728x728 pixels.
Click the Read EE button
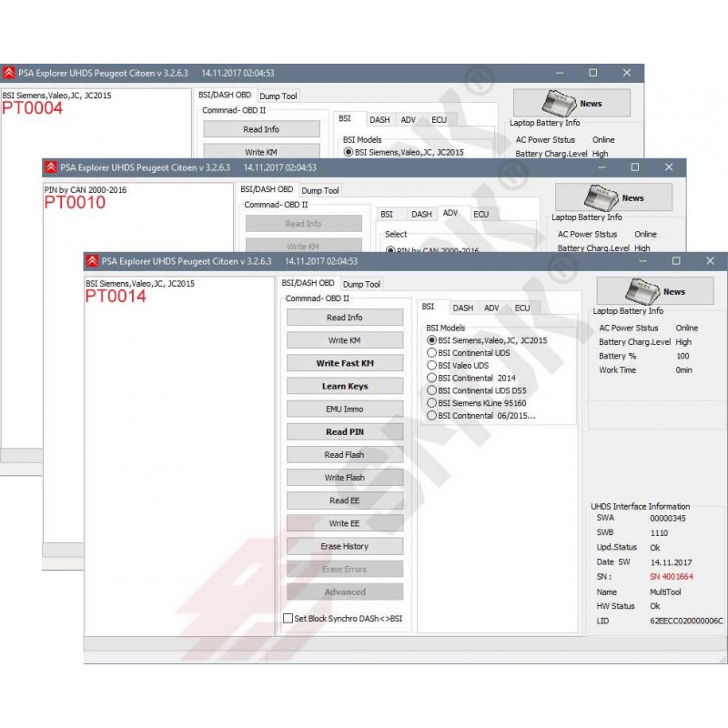click(x=345, y=500)
